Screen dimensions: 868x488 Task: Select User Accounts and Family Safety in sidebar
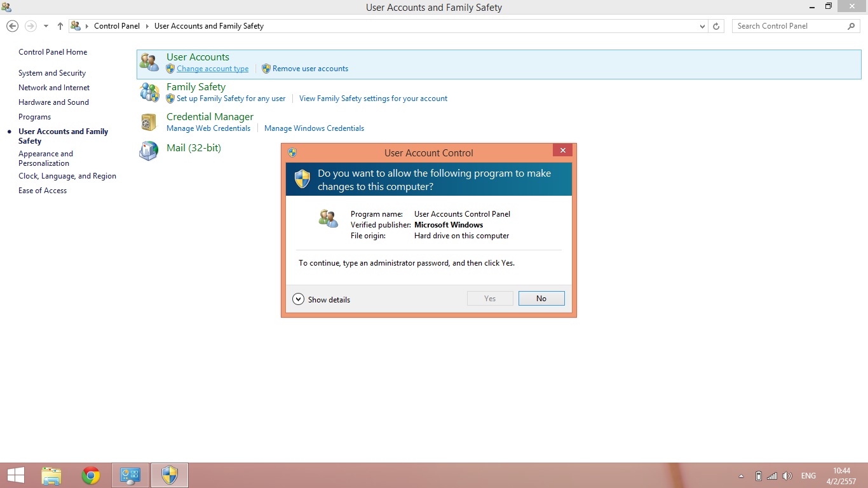click(64, 136)
